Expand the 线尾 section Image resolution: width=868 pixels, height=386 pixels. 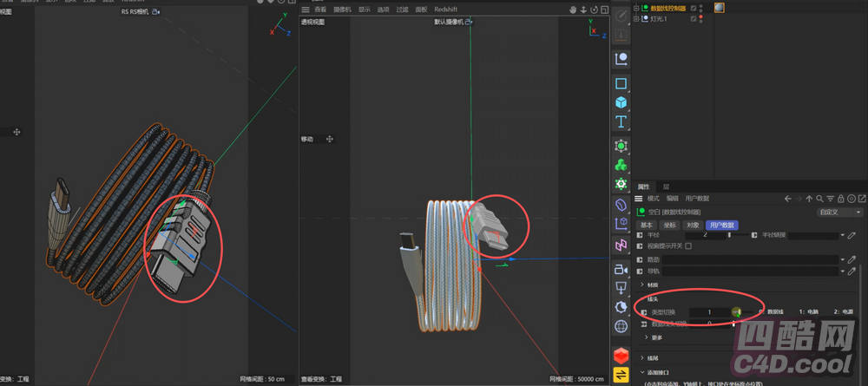[x=641, y=357]
